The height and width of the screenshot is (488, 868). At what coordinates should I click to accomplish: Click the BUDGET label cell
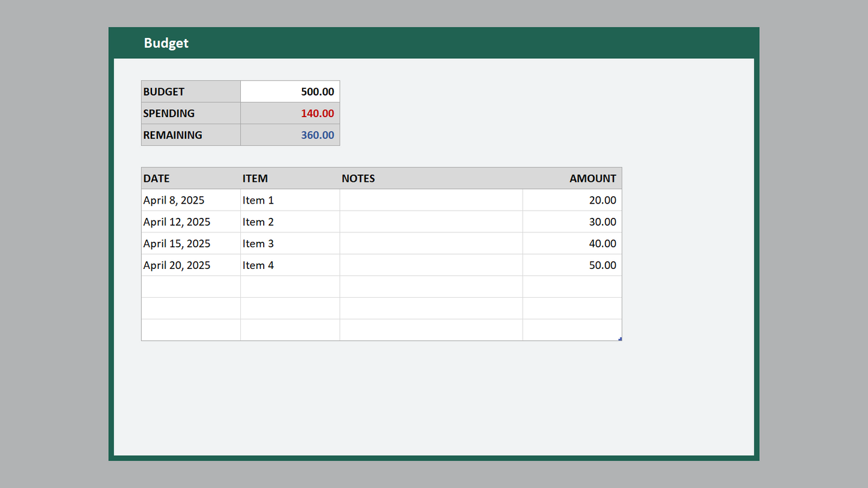tap(190, 92)
